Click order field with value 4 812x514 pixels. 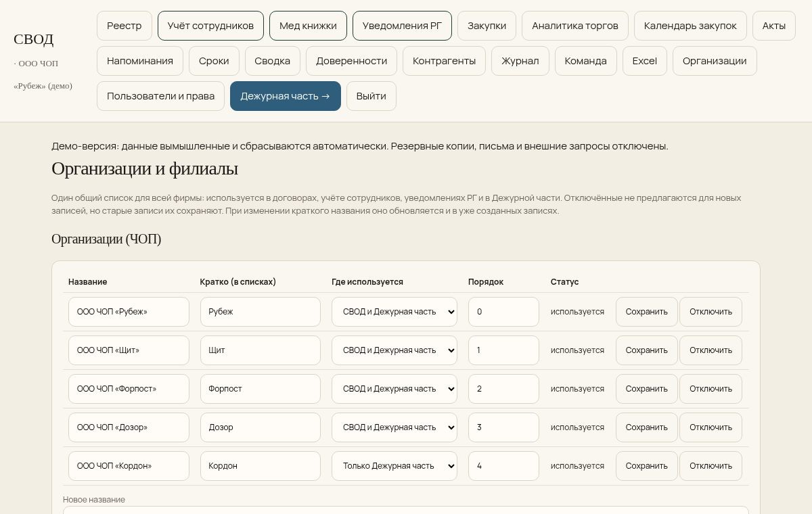[x=503, y=466]
